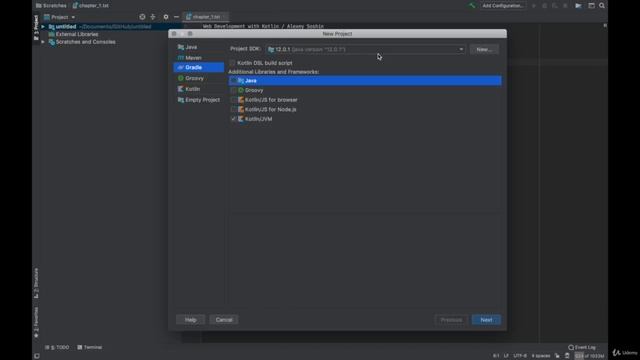Viewport: 640px width, 360px height.
Task: Check the Groovy framework checkbox
Action: (x=233, y=90)
